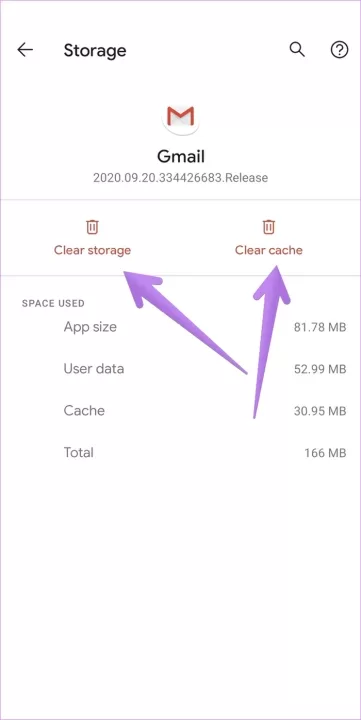The width and height of the screenshot is (361, 720).
Task: Select the Clear cache text button
Action: [269, 250]
